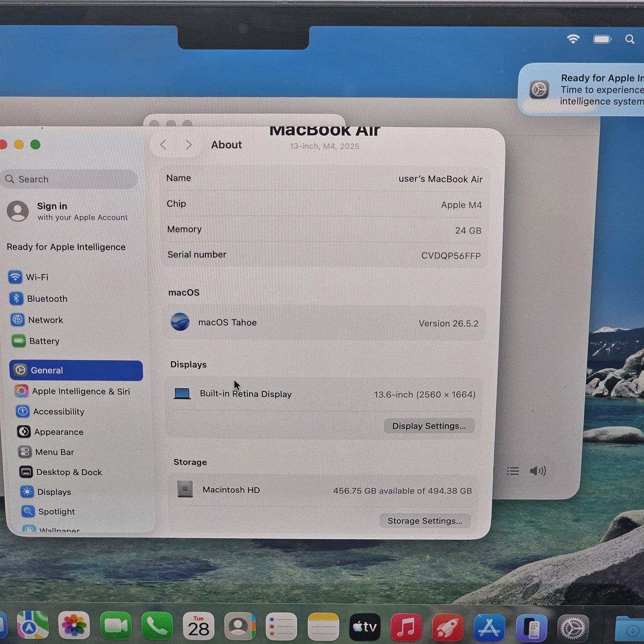This screenshot has height=644, width=644.
Task: Open Music from the Dock
Action: click(x=406, y=628)
